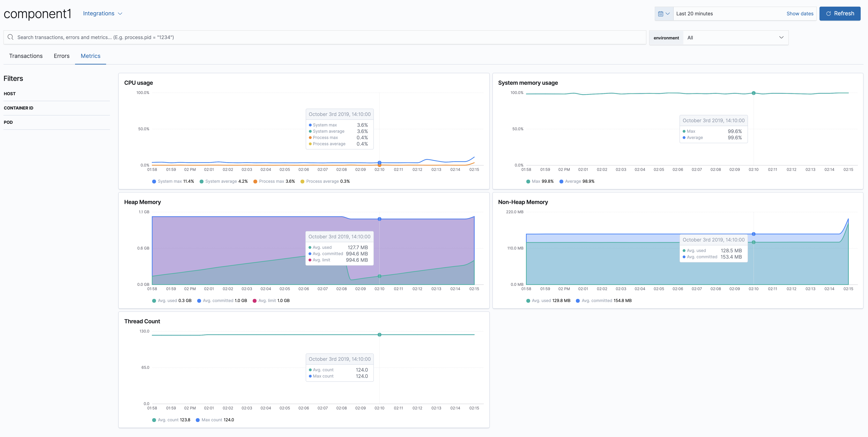Click the Show dates link

[x=799, y=14]
